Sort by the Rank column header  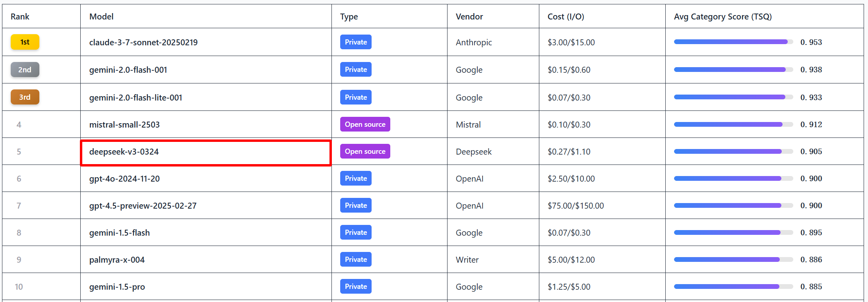click(x=20, y=17)
